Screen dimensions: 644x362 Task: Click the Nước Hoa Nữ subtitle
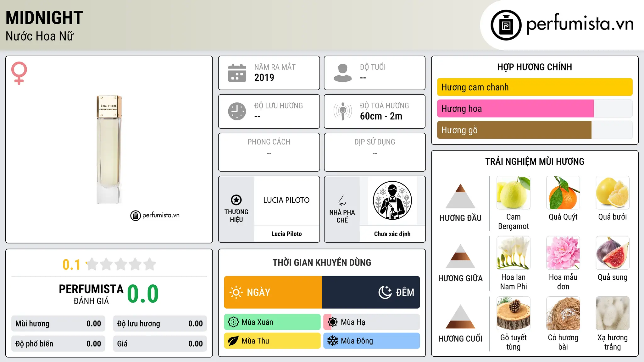(x=40, y=36)
